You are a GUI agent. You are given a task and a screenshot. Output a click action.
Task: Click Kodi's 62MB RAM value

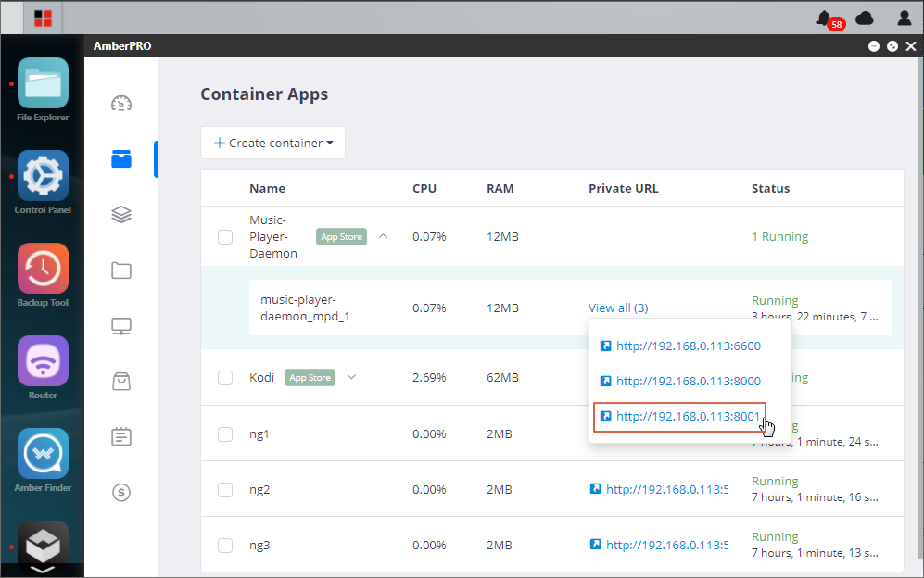[502, 378]
